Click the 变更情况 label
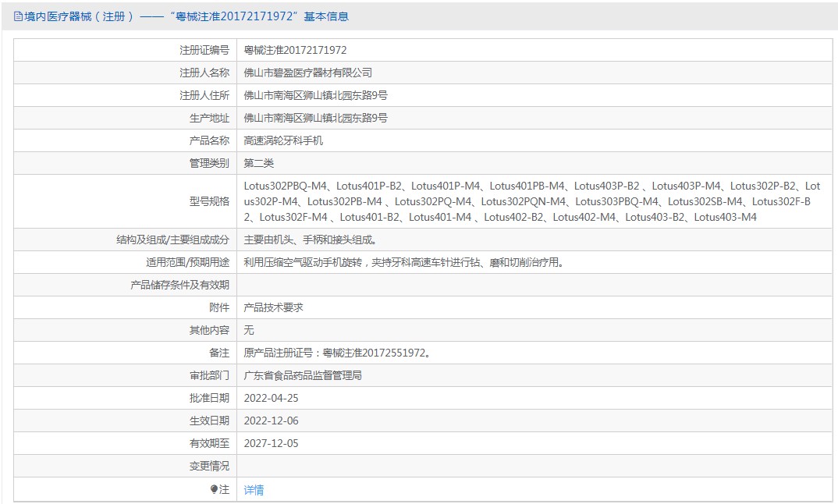 pos(209,466)
